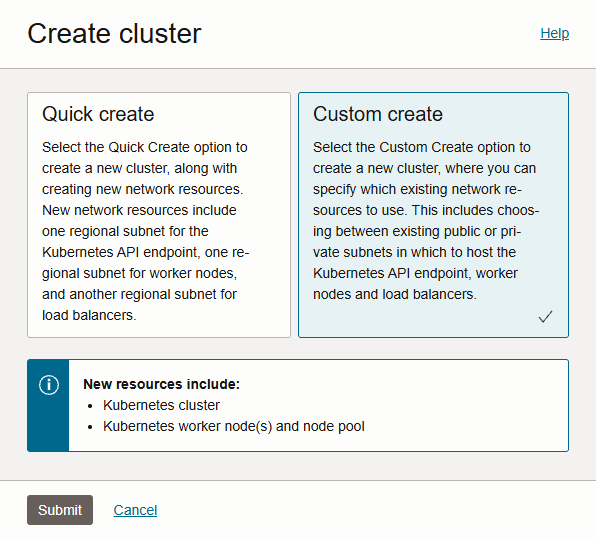Viewport: 596px width, 539px height.
Task: Click the blue info banner sidebar
Action: (x=48, y=406)
